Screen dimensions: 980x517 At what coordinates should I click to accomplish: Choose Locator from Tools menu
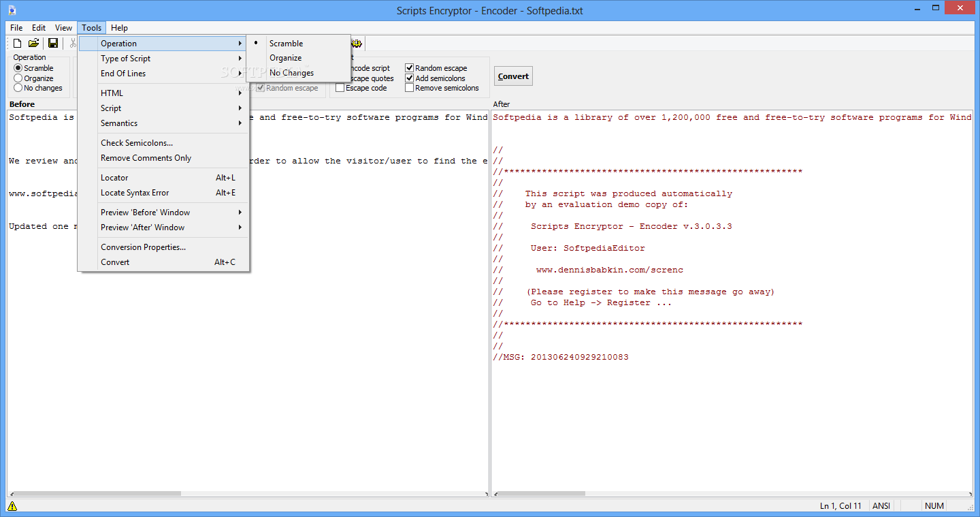[x=162, y=178]
